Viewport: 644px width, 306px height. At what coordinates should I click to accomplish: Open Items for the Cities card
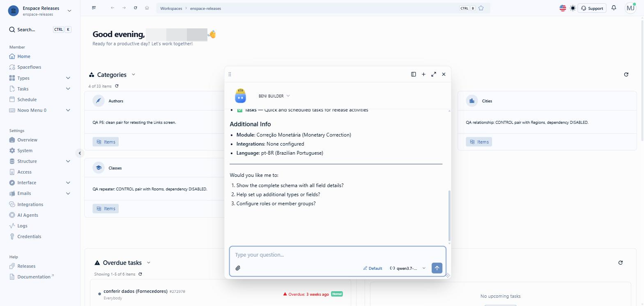coord(479,142)
